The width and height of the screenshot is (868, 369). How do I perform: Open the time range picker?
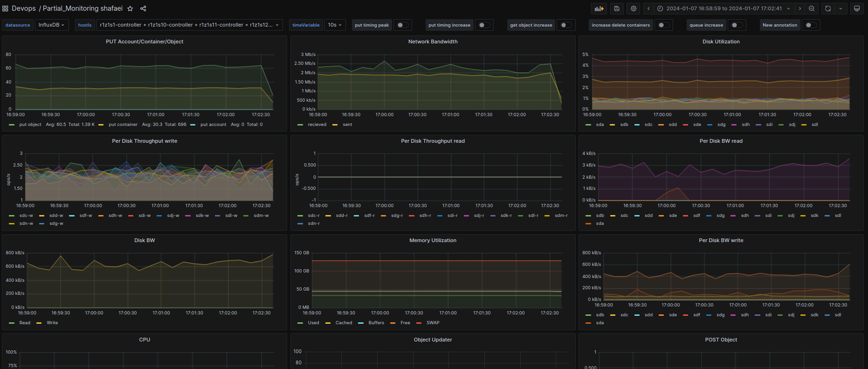point(723,8)
